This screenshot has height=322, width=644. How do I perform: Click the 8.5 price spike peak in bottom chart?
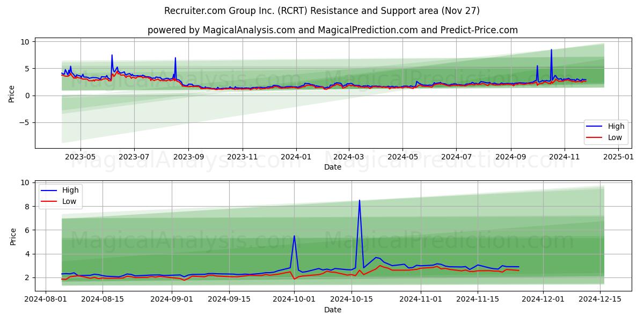pos(360,200)
